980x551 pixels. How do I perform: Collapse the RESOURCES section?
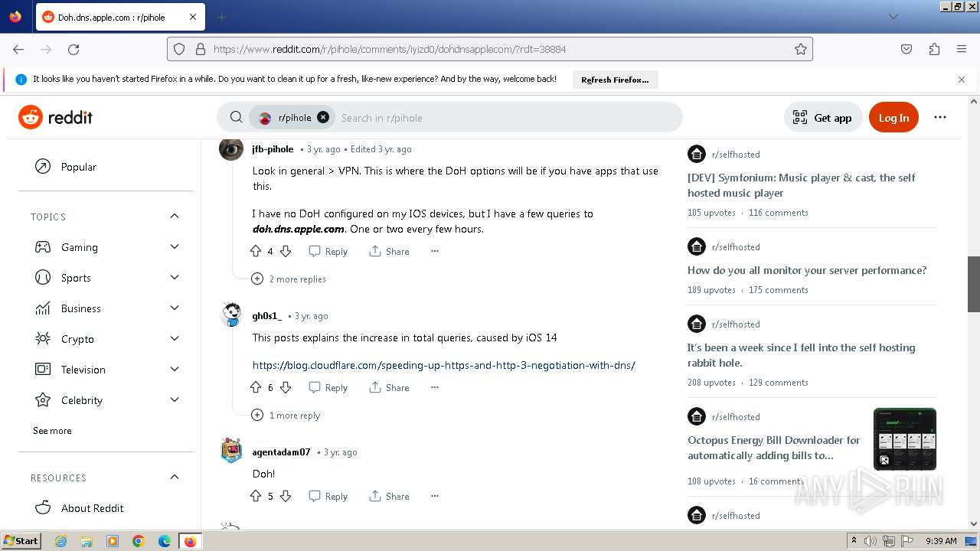click(175, 478)
